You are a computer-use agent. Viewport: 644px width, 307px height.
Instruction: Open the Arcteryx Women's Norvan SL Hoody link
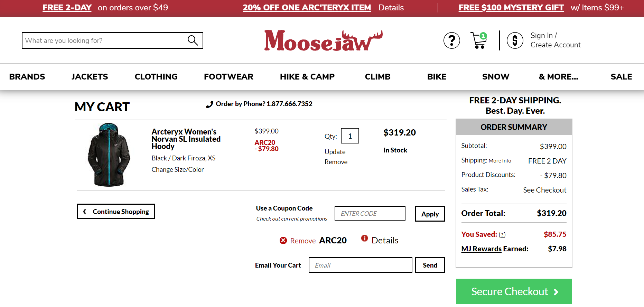(x=186, y=139)
